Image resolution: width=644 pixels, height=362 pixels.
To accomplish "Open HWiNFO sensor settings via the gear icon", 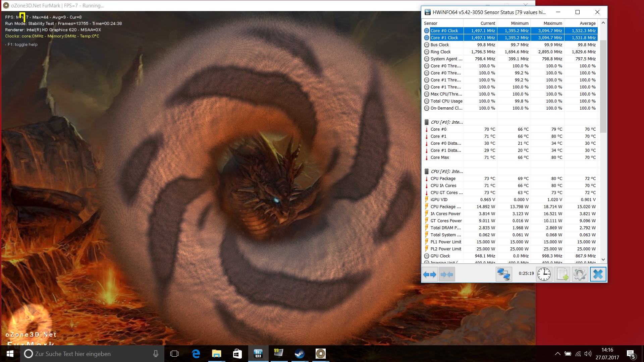I will coord(580,274).
